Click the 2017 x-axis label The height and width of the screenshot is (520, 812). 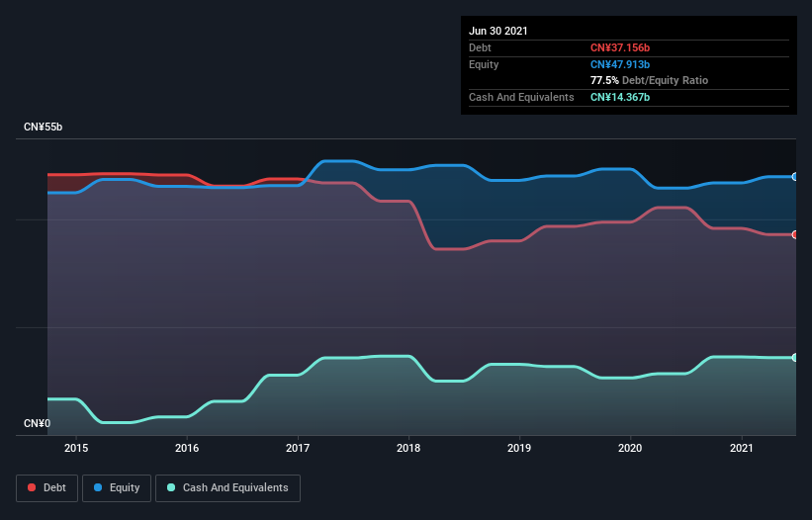(298, 448)
